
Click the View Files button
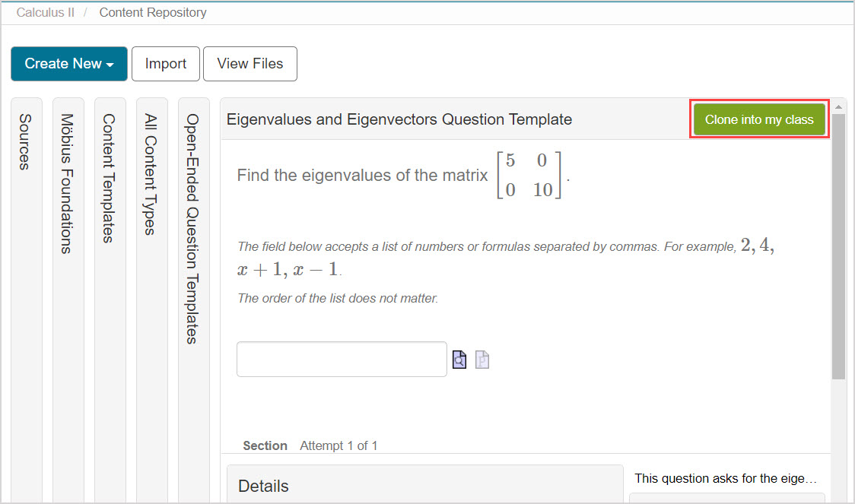(250, 64)
